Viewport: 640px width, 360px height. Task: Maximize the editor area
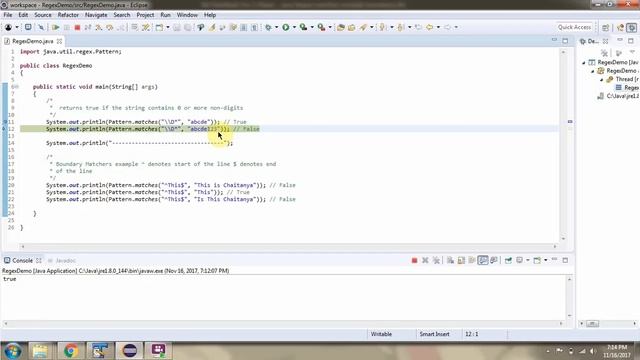(565, 41)
